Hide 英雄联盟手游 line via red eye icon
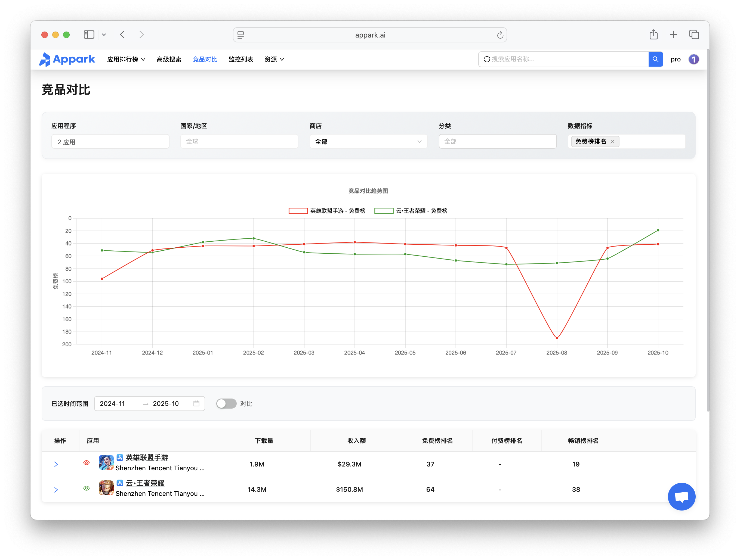Screen dimensions: 740x560 (x=86, y=463)
